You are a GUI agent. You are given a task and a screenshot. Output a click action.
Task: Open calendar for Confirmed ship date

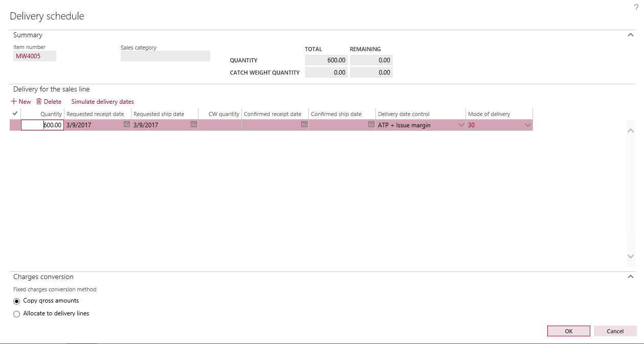371,124
